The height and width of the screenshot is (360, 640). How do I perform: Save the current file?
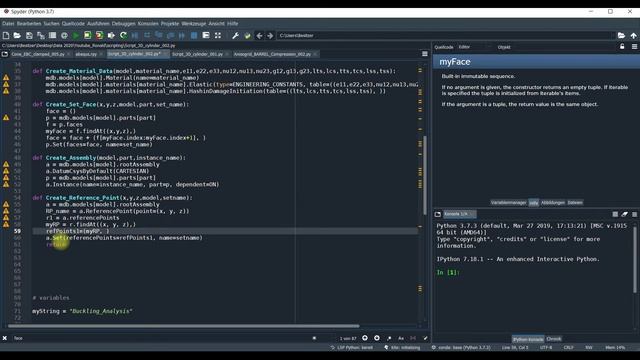(x=29, y=36)
